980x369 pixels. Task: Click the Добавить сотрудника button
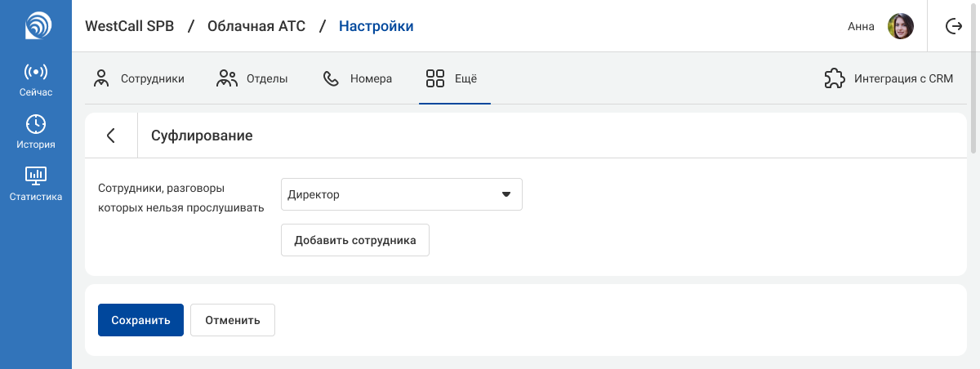click(355, 241)
